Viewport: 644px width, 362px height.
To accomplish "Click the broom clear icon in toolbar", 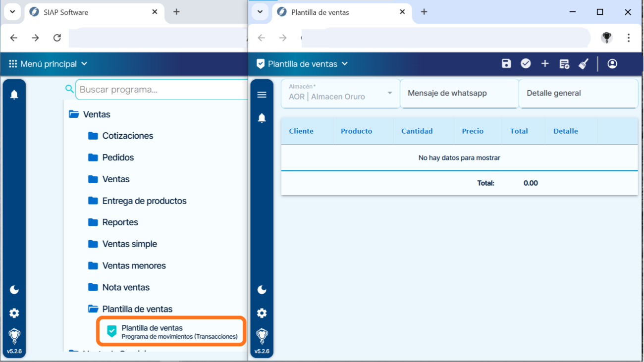I will [584, 63].
